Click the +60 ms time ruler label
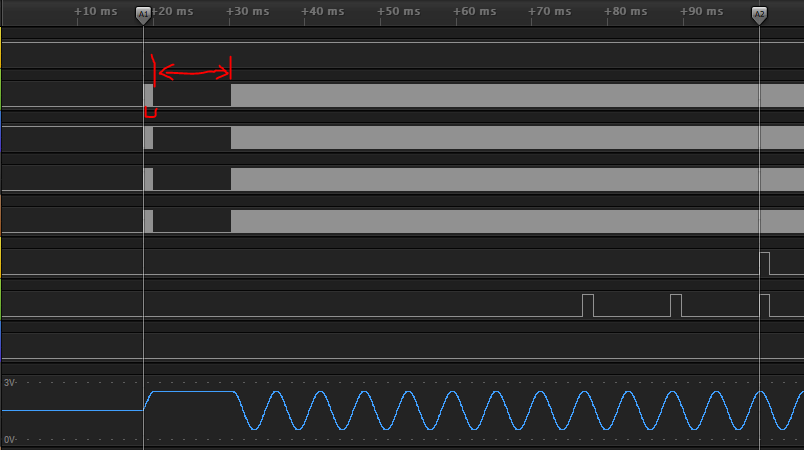The image size is (804, 450). pos(474,11)
